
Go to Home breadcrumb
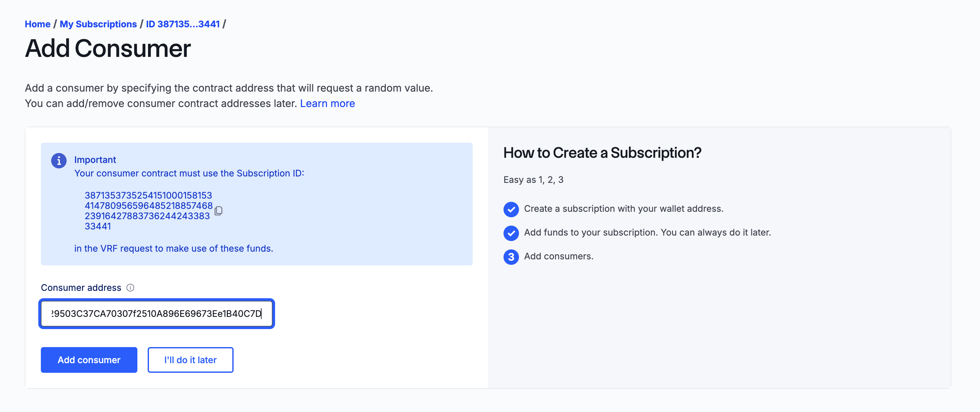(x=37, y=24)
